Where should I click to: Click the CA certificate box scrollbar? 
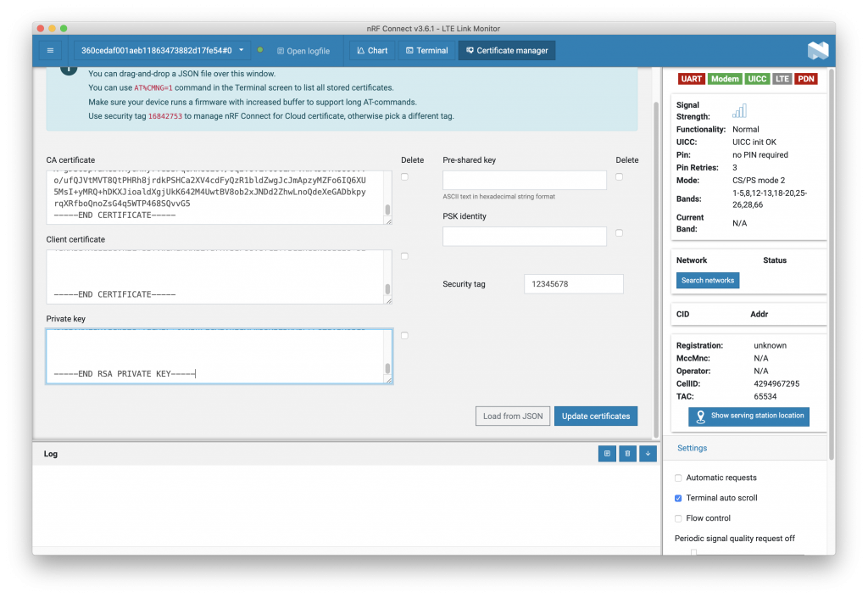coord(387,210)
